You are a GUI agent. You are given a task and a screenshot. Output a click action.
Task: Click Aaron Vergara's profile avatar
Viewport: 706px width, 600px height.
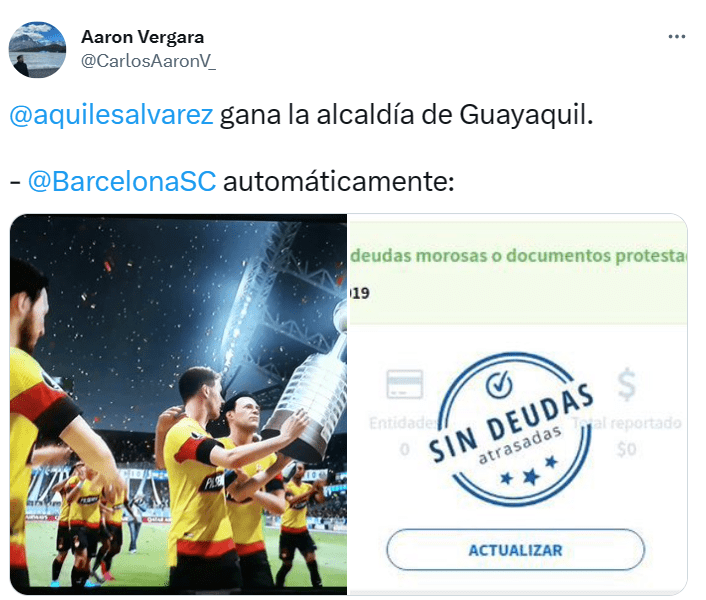tap(37, 50)
